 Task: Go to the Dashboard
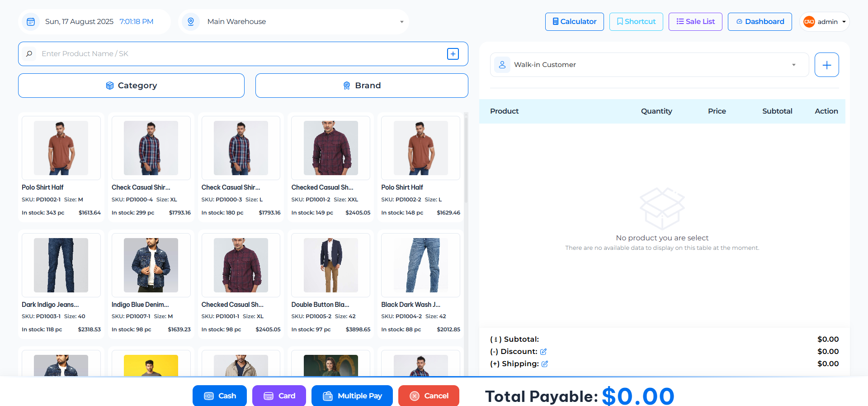tap(760, 22)
